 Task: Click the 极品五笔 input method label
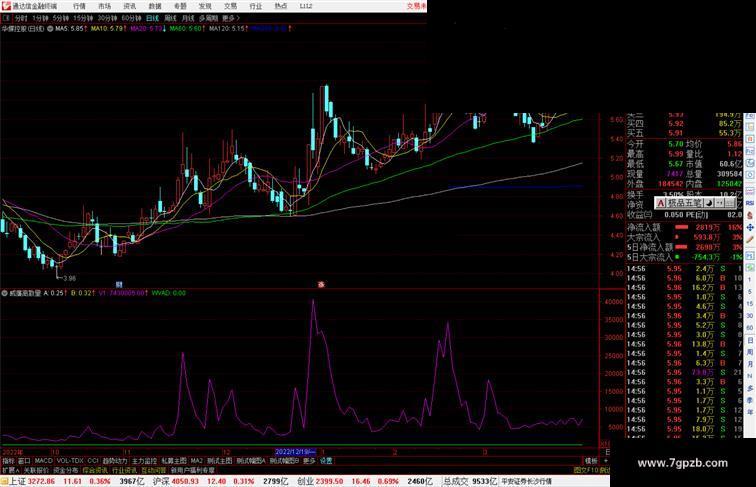(x=684, y=203)
